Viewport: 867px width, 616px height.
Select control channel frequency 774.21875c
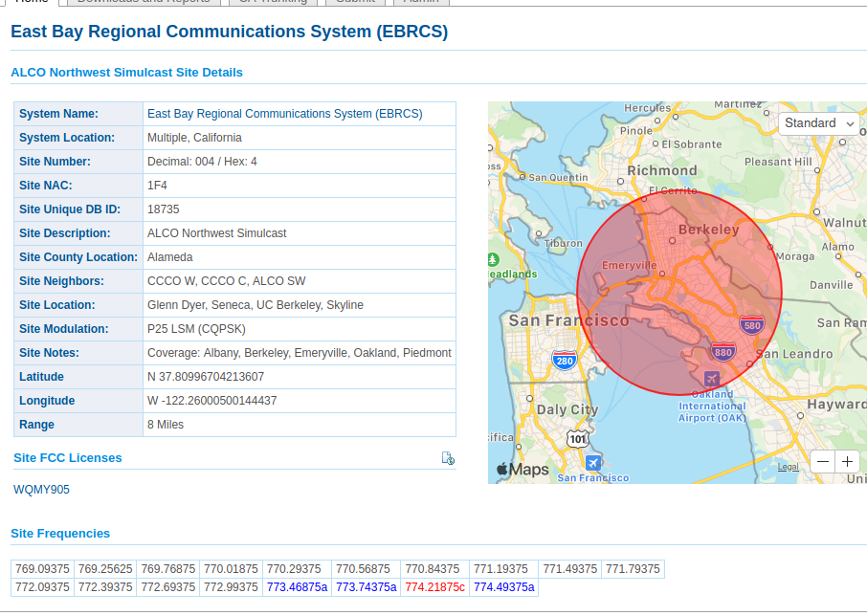click(x=435, y=587)
